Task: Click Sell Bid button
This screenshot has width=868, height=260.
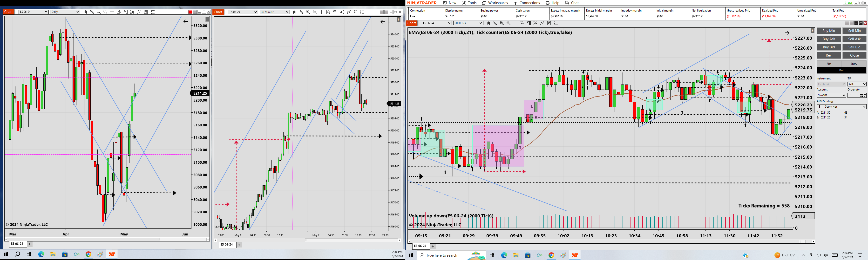Action: coord(854,47)
